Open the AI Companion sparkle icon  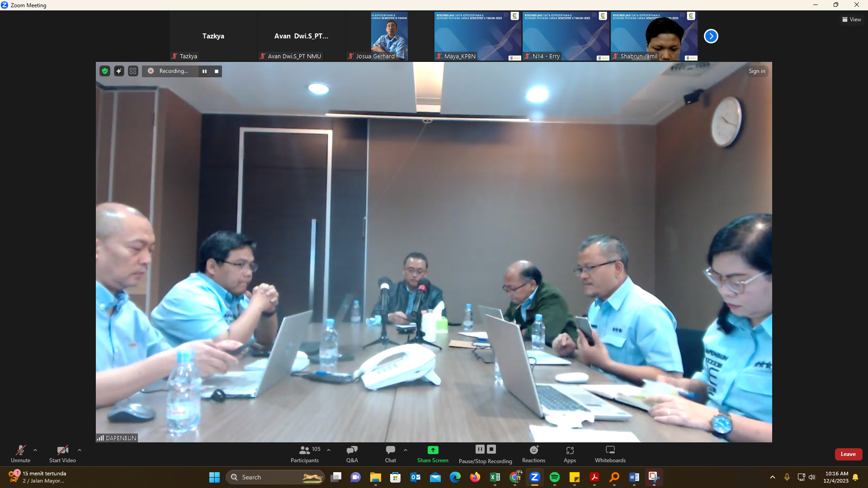coord(119,71)
